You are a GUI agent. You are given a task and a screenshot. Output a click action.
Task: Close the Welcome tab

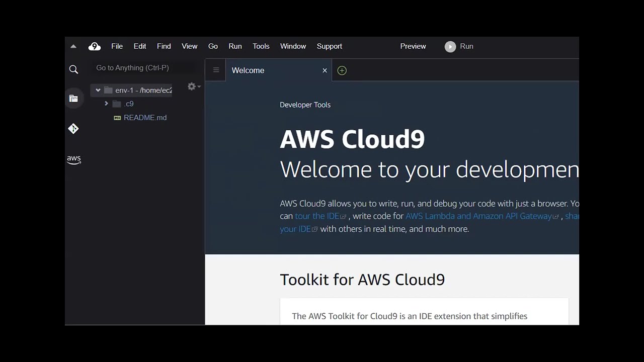click(x=325, y=70)
